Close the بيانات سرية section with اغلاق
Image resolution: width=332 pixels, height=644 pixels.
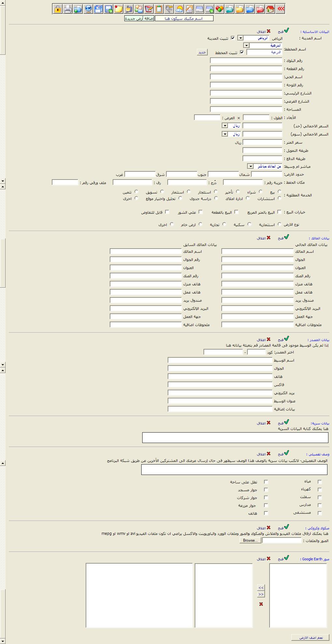tap(264, 423)
